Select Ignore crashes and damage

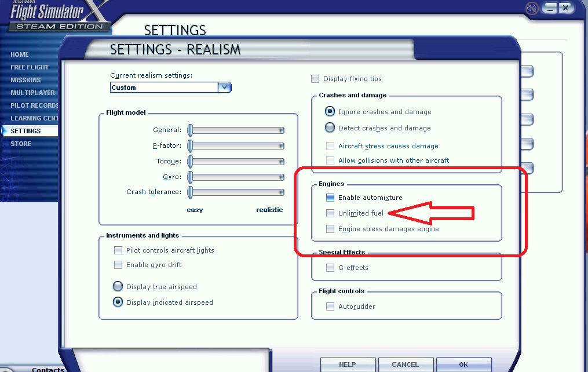coord(330,111)
